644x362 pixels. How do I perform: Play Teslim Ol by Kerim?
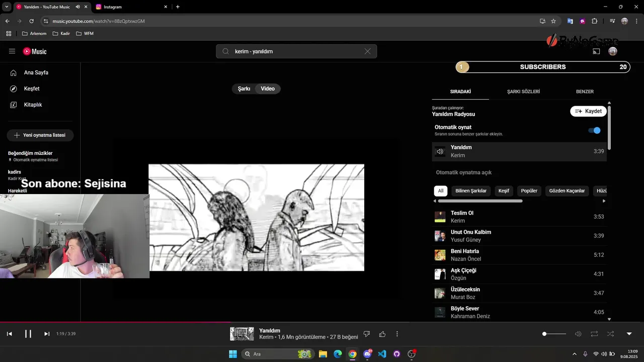point(519,217)
